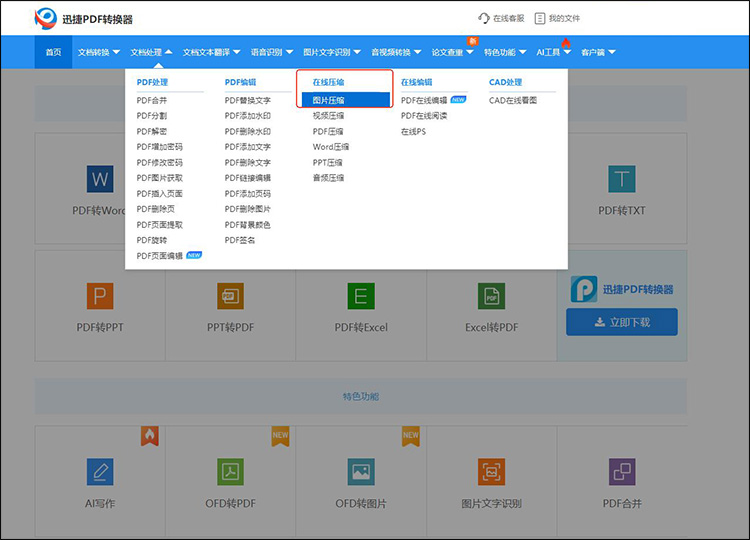The image size is (750, 540).
Task: Click the PDF转TXT T icon
Action: coord(621,179)
